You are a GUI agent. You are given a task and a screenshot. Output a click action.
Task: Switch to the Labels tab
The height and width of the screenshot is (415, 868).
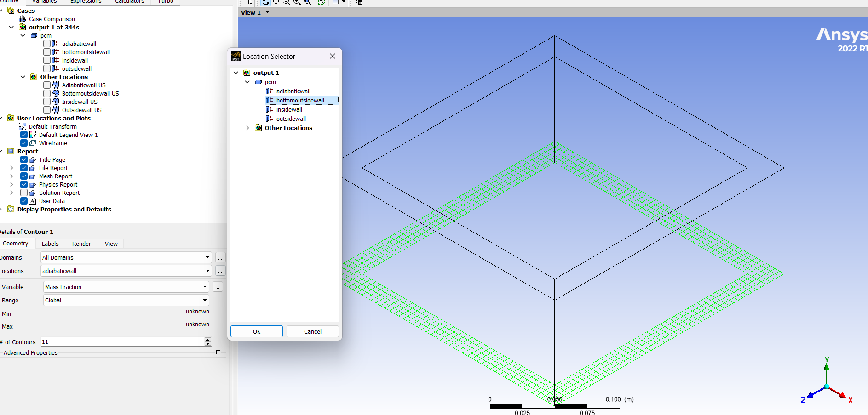[x=50, y=244]
